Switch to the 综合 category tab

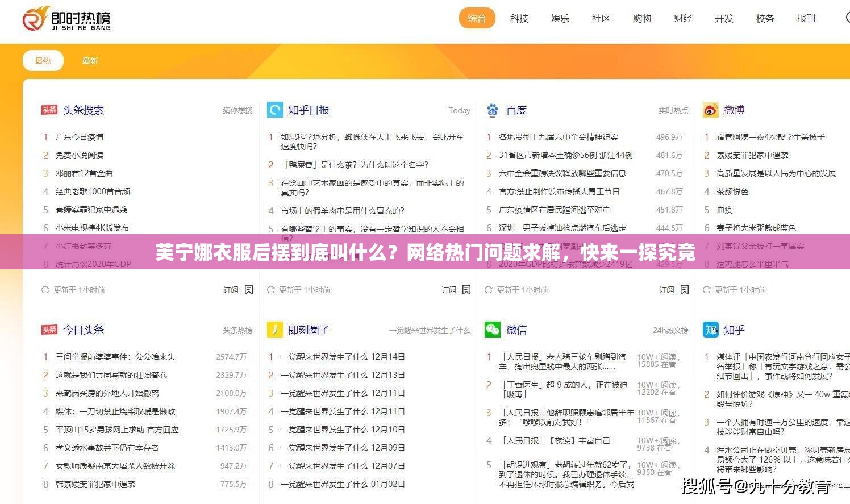point(477,18)
